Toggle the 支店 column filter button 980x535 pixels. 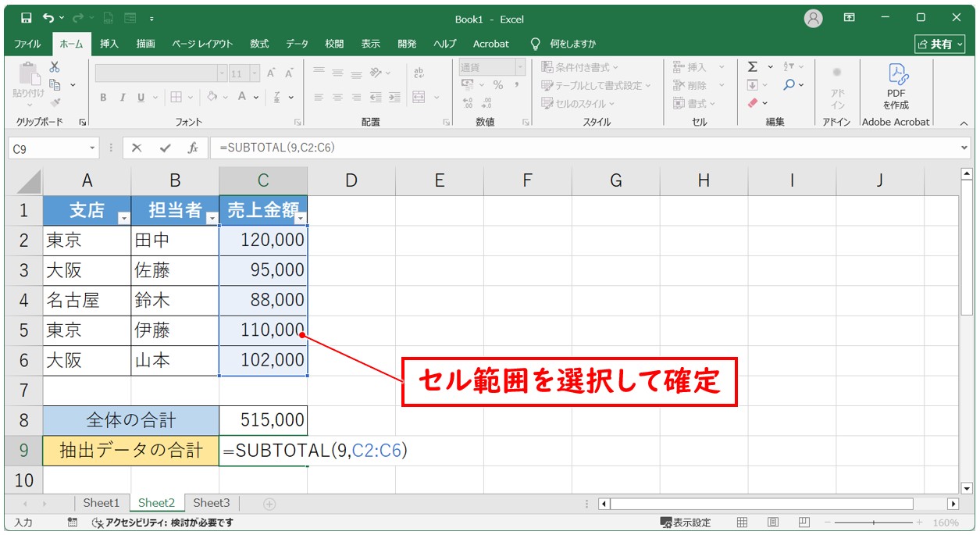coord(123,219)
